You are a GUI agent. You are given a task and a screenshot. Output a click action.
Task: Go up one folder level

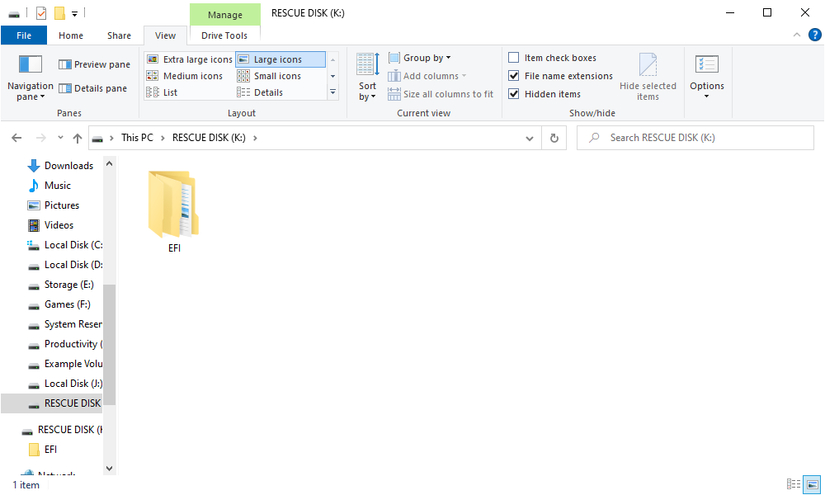[77, 138]
